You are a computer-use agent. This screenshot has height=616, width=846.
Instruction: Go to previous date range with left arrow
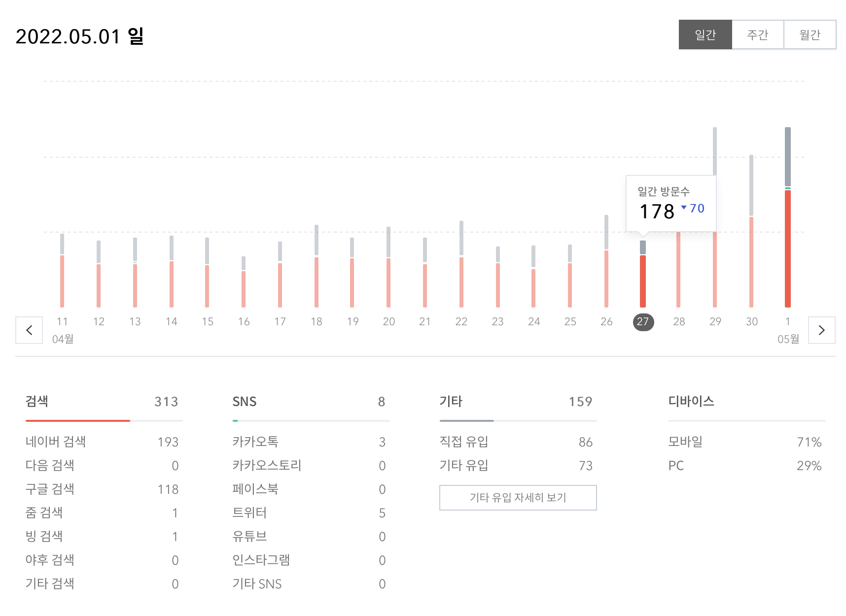29,330
